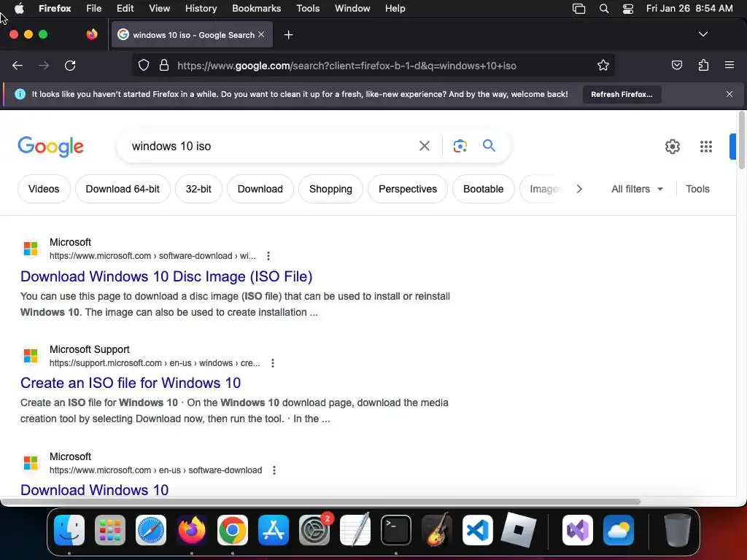Screen dimensions: 747x560
Task: Open Google quick settings gear
Action: point(672,146)
